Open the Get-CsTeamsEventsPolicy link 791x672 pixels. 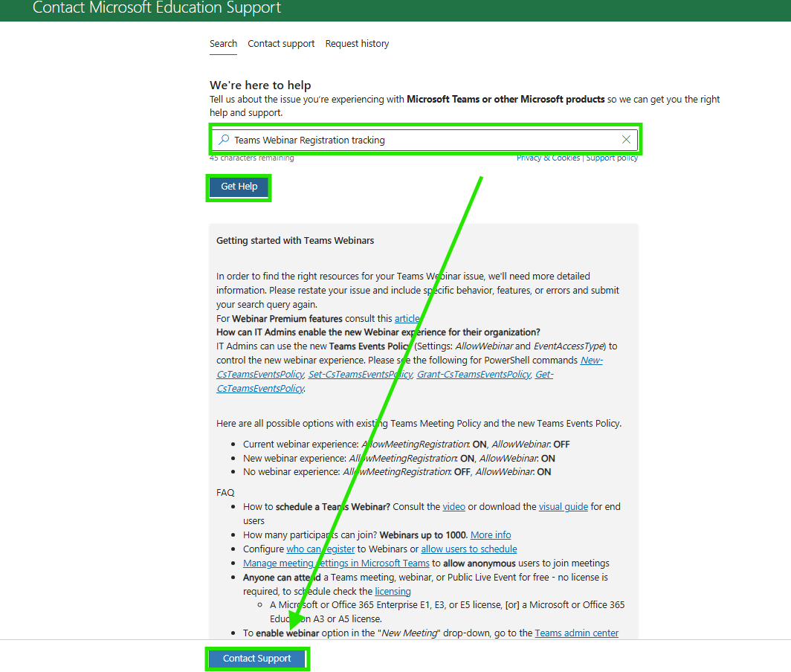tap(544, 375)
